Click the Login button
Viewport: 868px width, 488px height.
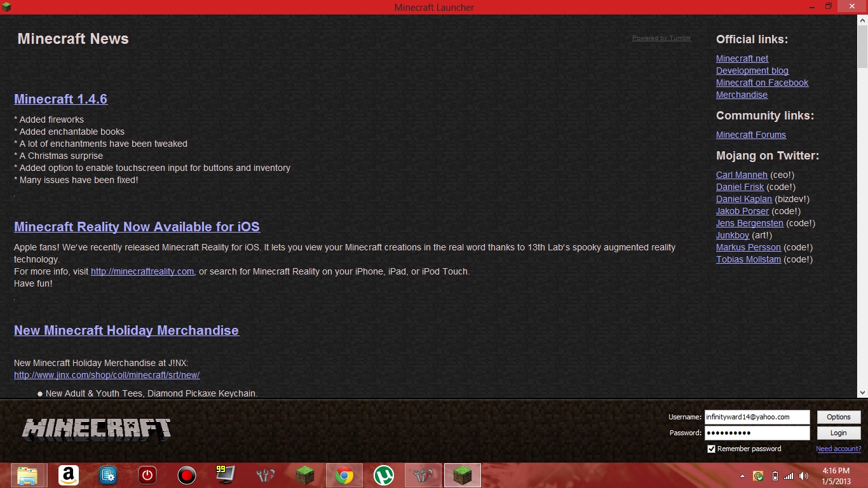839,433
